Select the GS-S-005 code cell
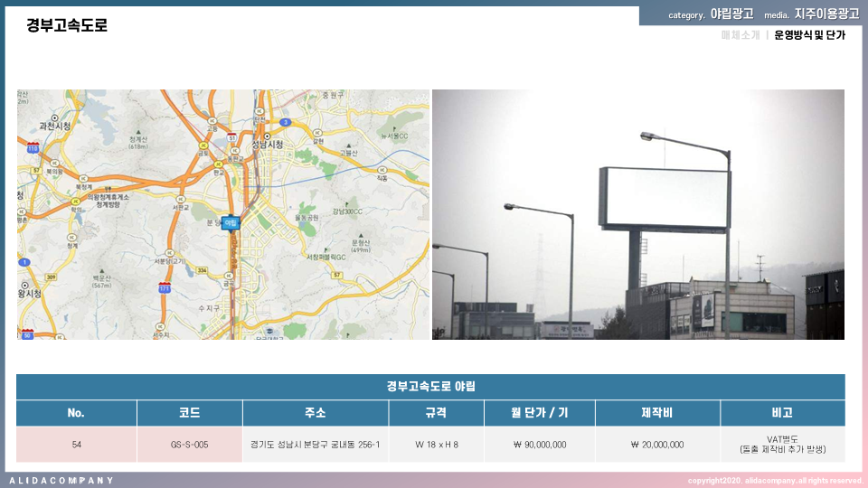 (189, 445)
